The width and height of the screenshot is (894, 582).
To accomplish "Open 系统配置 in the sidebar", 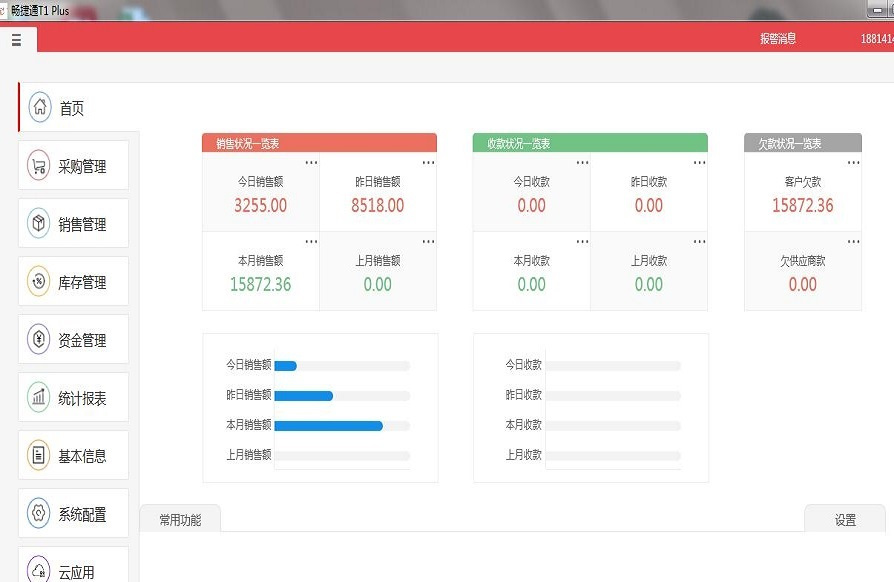I will (x=74, y=513).
